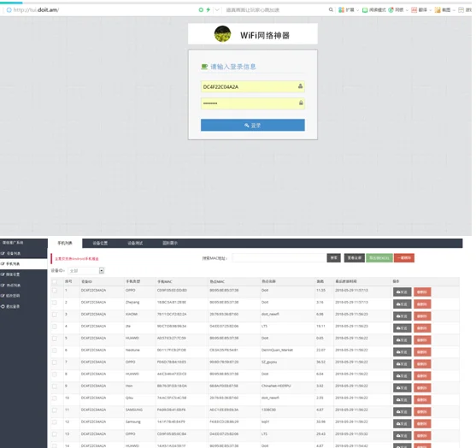Check the checkbox for row 6 Neotune
The height and width of the screenshot is (448, 476).
[55, 351]
